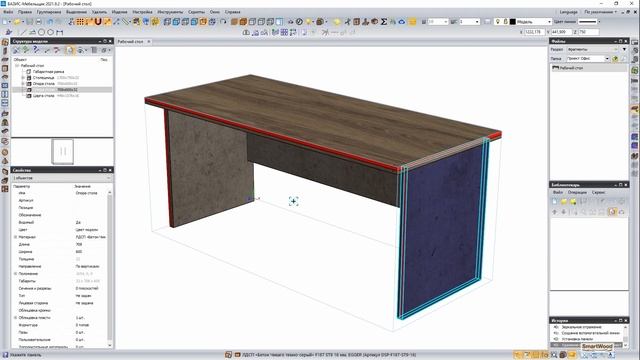The width and height of the screenshot is (640, 360).
Task: Open the Файл menu
Action: 8,12
